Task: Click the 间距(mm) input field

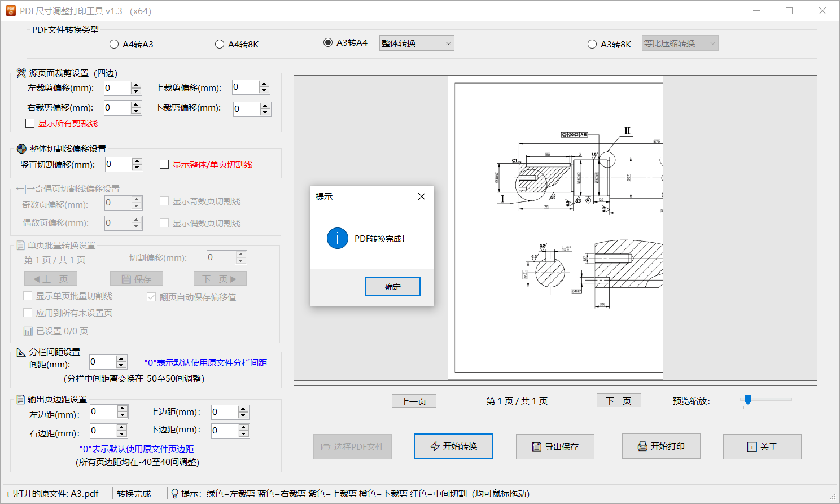Action: (x=103, y=362)
